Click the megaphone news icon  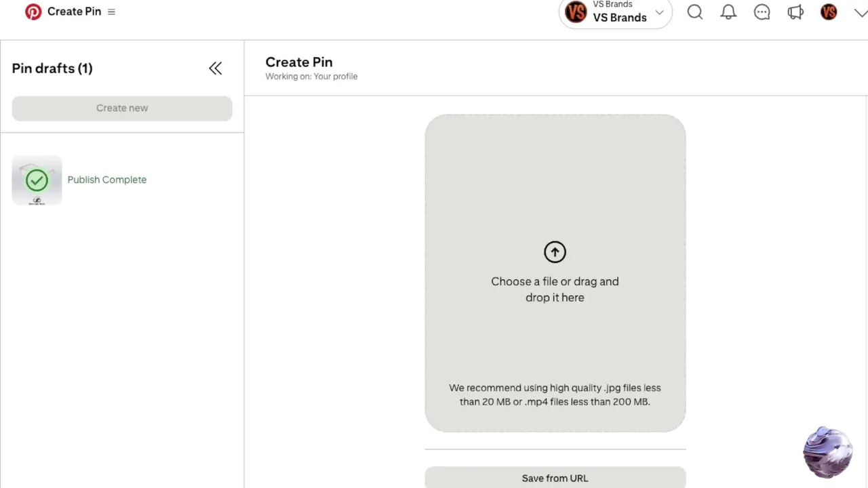click(x=795, y=12)
